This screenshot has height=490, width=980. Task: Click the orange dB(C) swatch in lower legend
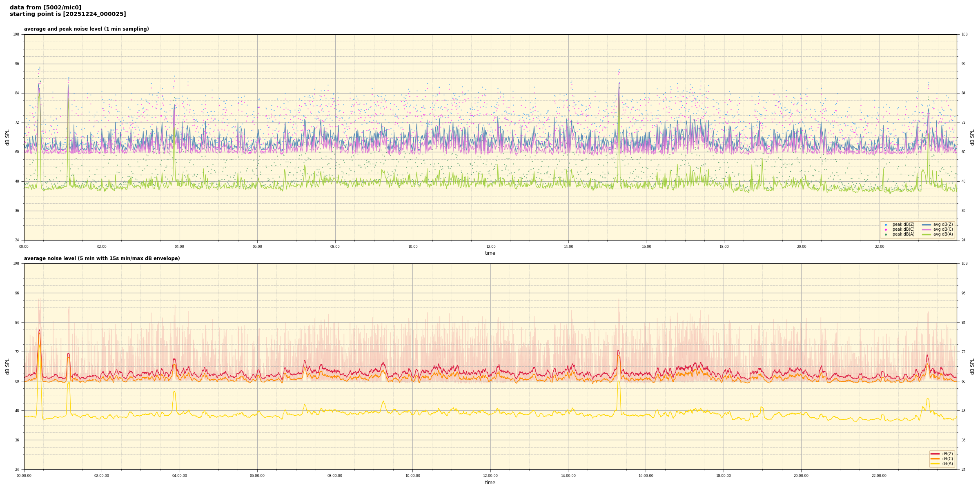(x=935, y=459)
